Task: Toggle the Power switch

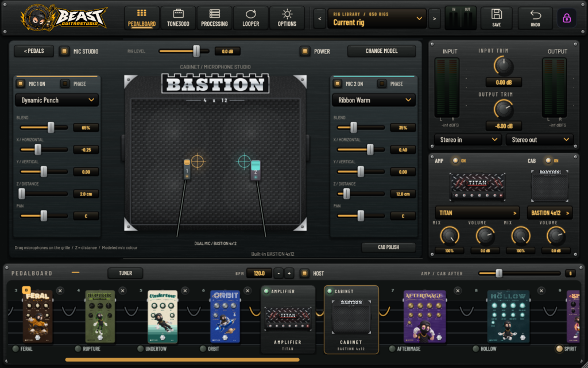Action: pos(305,51)
